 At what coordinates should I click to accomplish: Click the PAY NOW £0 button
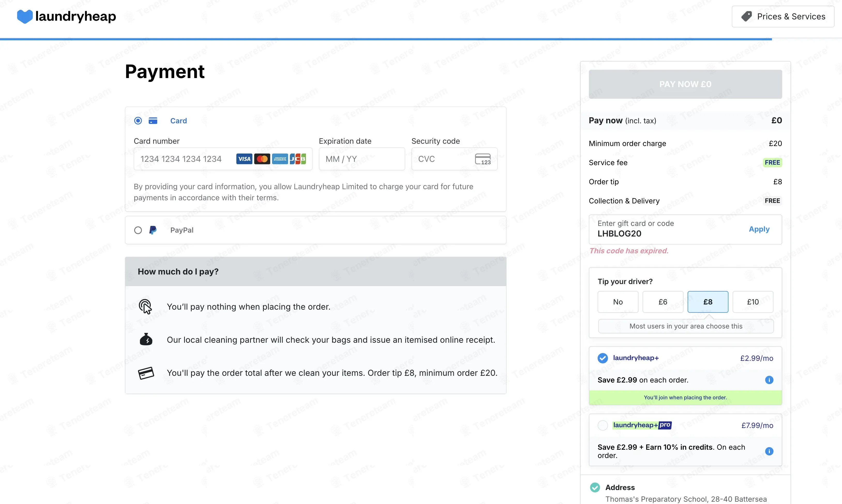tap(685, 84)
